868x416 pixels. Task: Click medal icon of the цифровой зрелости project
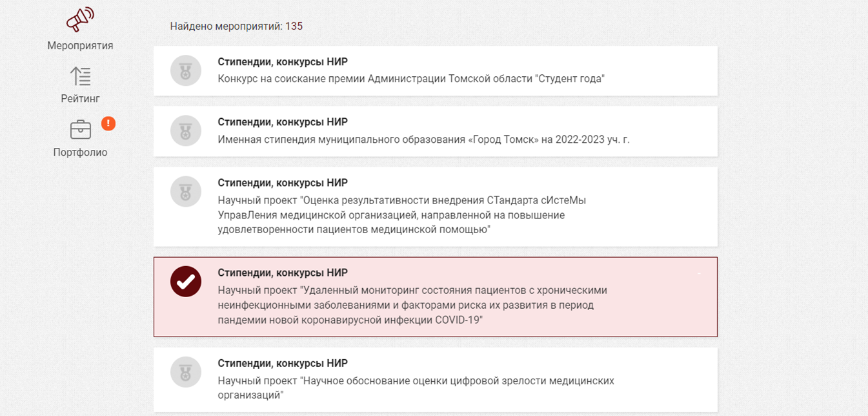click(x=186, y=373)
